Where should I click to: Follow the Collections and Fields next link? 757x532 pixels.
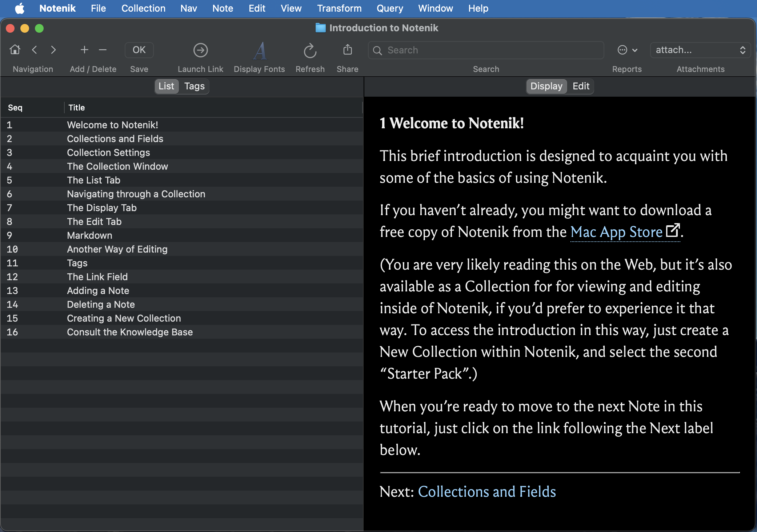tap(486, 492)
